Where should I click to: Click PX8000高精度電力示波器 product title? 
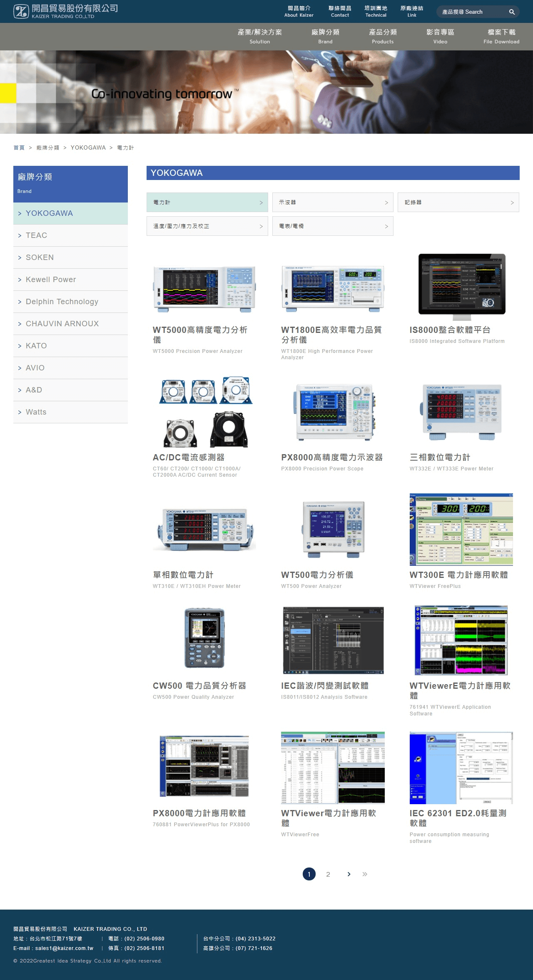point(332,457)
